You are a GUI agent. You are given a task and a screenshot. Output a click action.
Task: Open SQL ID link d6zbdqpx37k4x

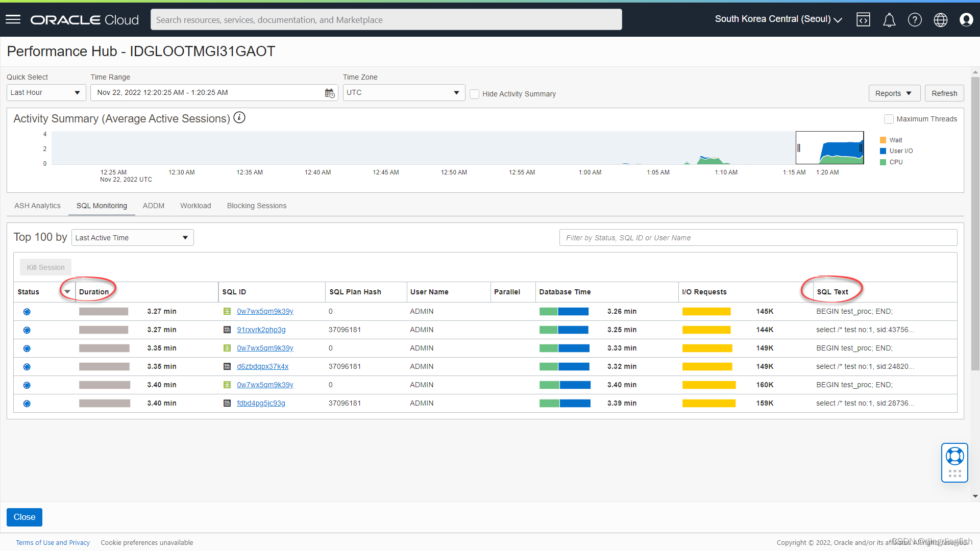[263, 366]
